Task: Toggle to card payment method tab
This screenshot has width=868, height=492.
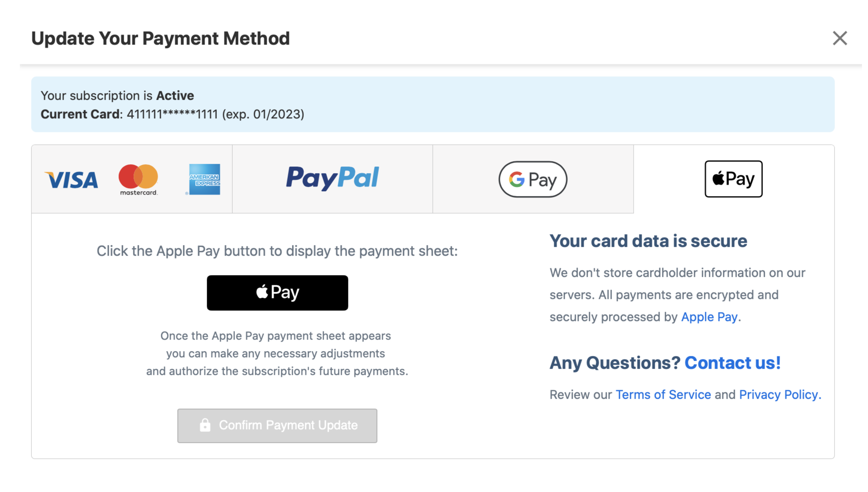Action: click(x=132, y=178)
